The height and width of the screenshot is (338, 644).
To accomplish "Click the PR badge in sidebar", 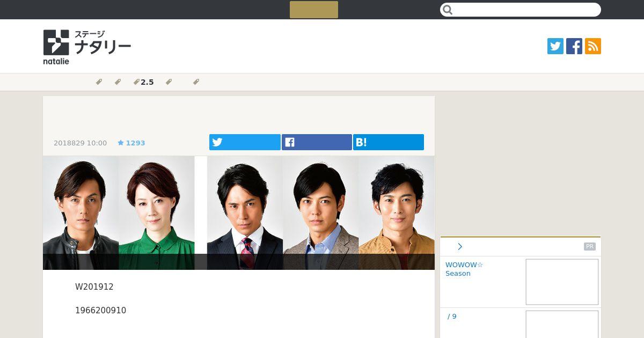I will 590,247.
